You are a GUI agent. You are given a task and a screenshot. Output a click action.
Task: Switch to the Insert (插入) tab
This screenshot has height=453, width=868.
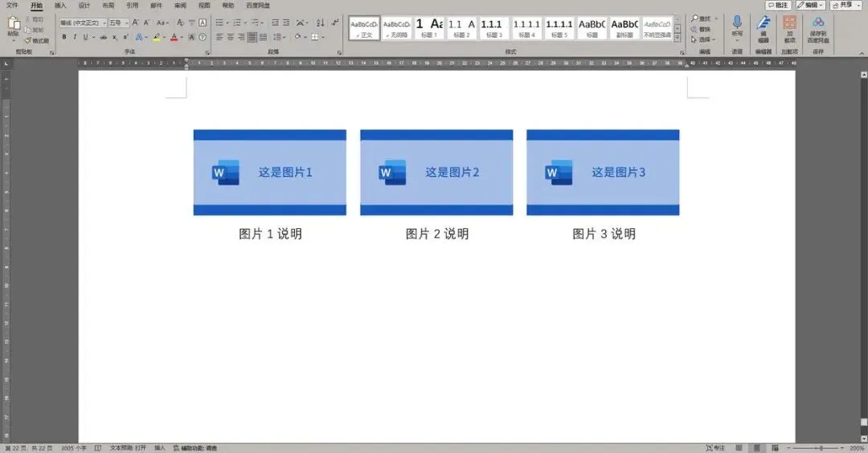pos(60,5)
